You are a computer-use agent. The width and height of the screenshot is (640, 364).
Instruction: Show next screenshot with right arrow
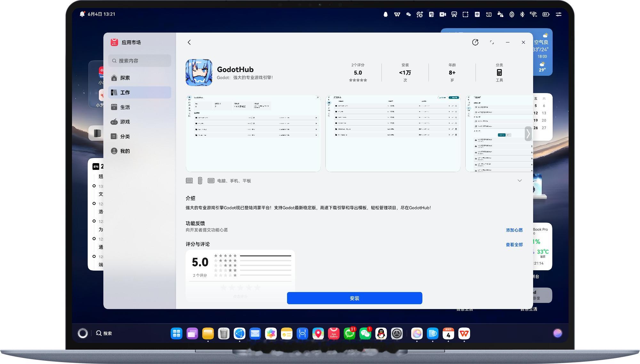coord(528,134)
